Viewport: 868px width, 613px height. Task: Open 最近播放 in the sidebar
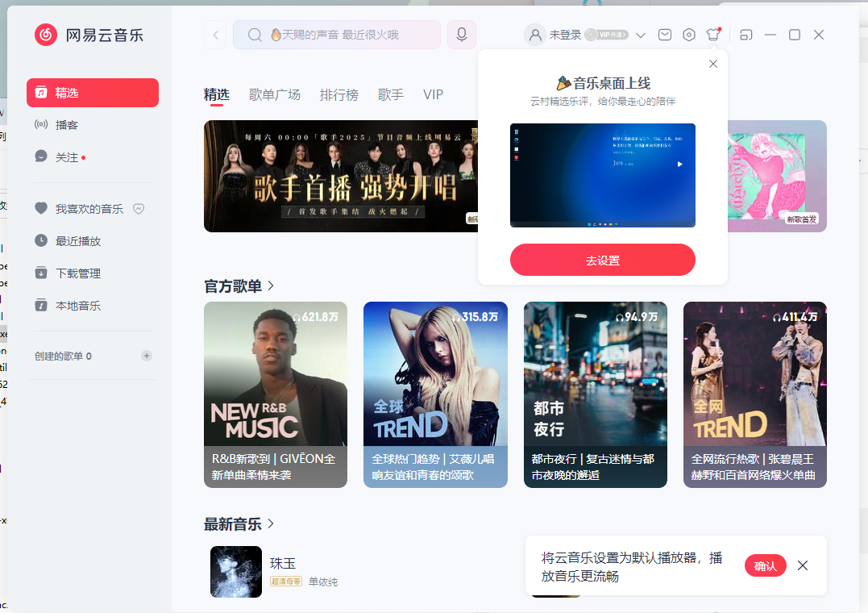(93, 240)
